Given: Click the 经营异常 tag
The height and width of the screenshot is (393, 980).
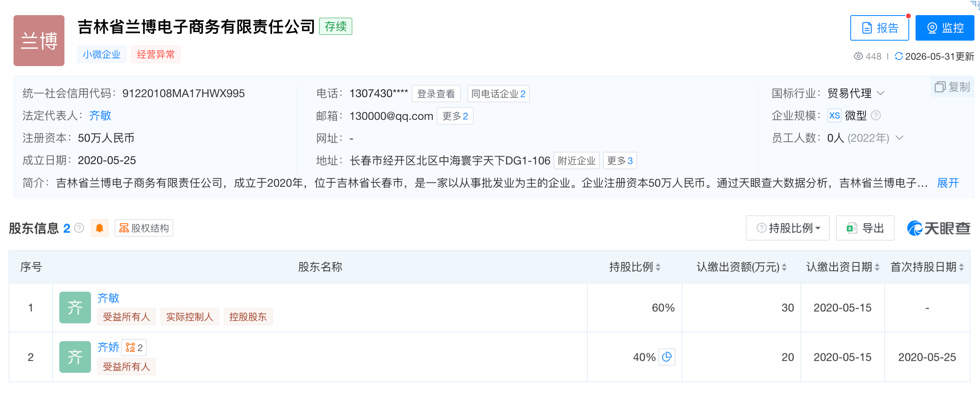Looking at the screenshot, I should (x=156, y=55).
